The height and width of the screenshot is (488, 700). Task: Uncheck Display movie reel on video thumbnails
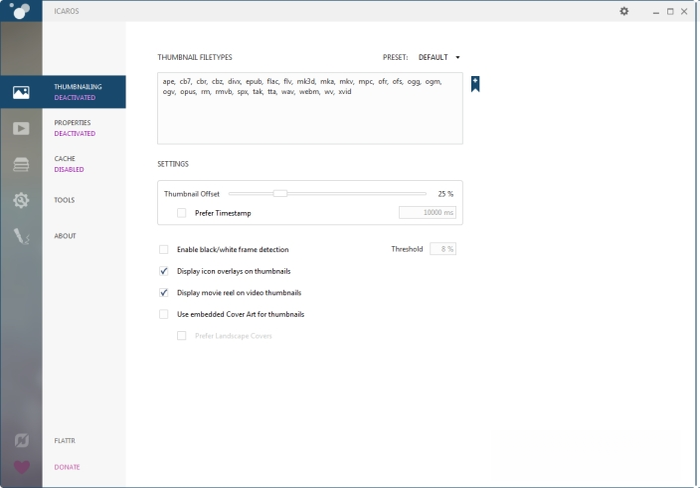point(163,292)
